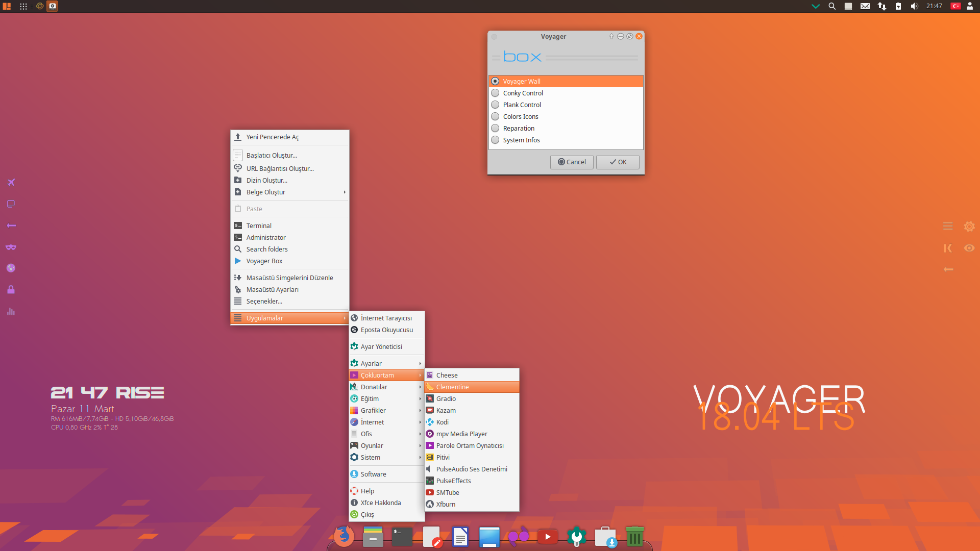The image size is (980, 551).
Task: Expand Oyunlar submenu
Action: [386, 445]
